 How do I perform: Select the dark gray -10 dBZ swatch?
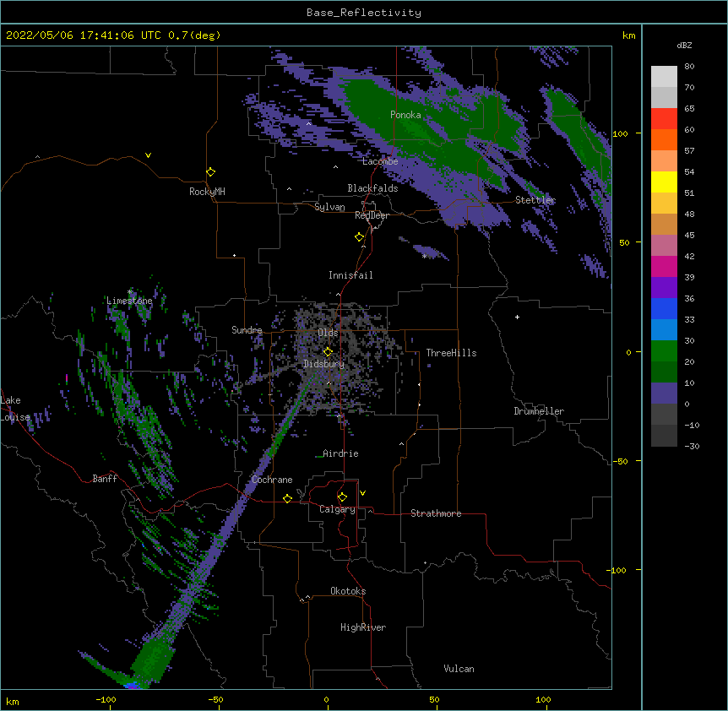point(664,436)
